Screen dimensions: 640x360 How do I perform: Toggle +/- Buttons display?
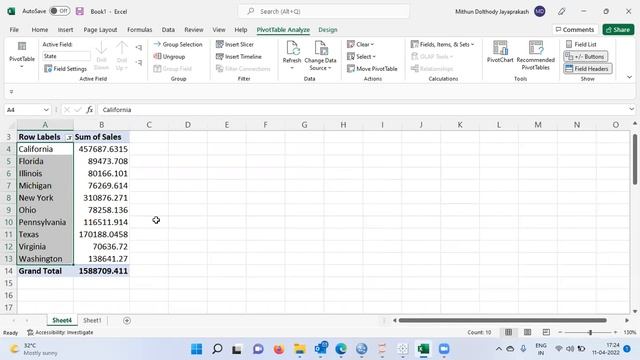(585, 56)
